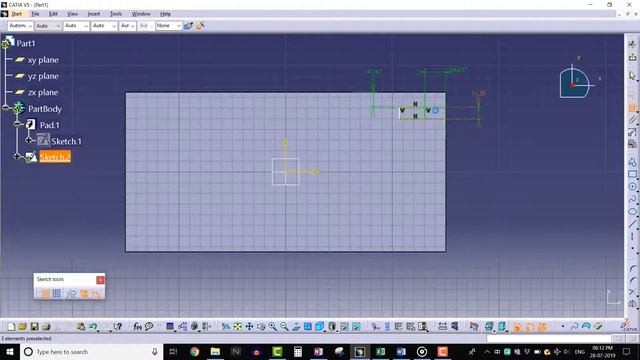Select the Rotate view icon
The image size is (640, 360).
coord(261,327)
